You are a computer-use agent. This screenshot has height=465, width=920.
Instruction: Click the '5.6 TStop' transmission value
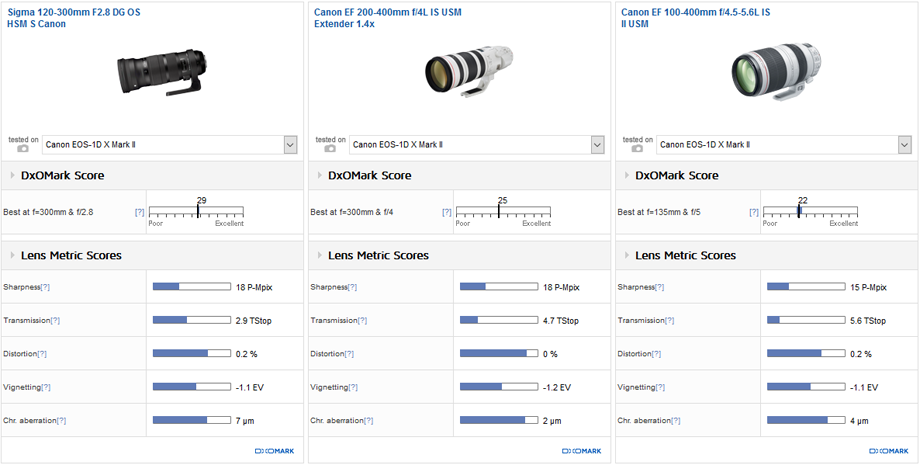click(868, 321)
